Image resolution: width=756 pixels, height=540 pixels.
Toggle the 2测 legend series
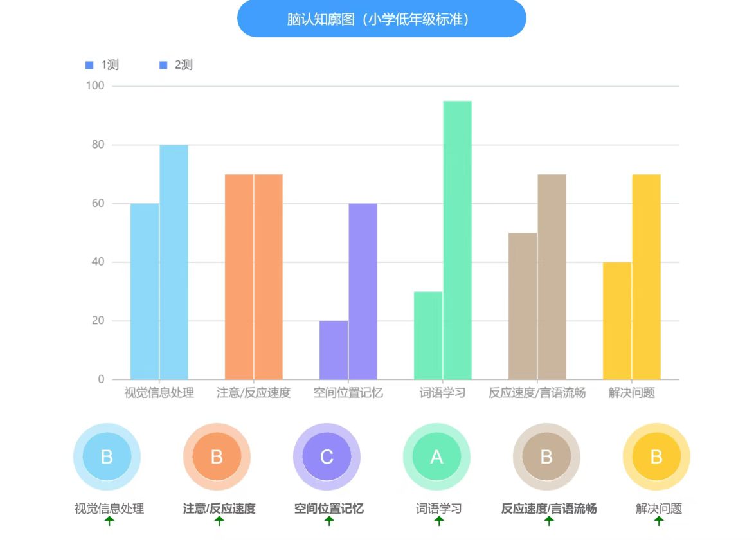click(176, 65)
